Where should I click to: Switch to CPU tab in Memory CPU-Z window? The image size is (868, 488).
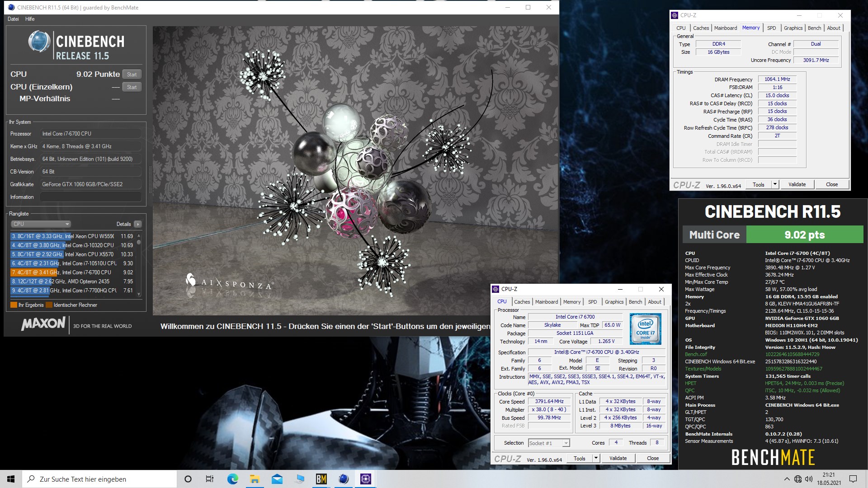(x=681, y=28)
